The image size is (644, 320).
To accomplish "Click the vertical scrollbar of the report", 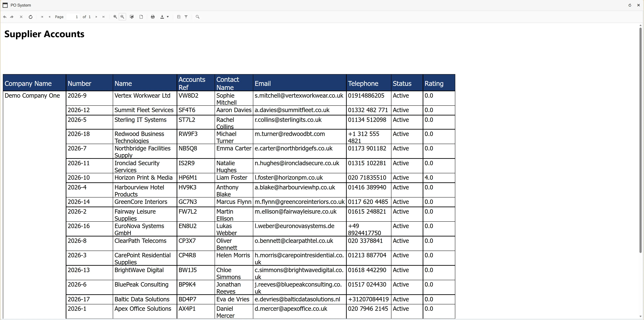I will click(x=640, y=140).
